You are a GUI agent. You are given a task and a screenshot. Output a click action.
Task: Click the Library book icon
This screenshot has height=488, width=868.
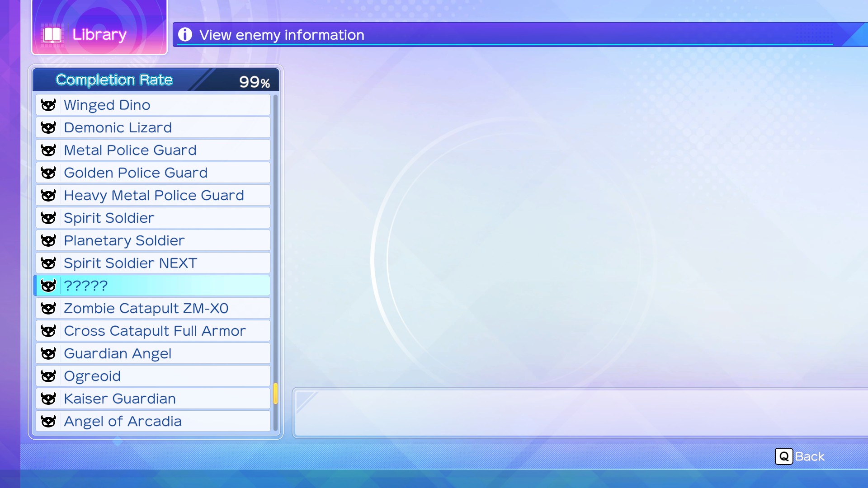click(52, 35)
